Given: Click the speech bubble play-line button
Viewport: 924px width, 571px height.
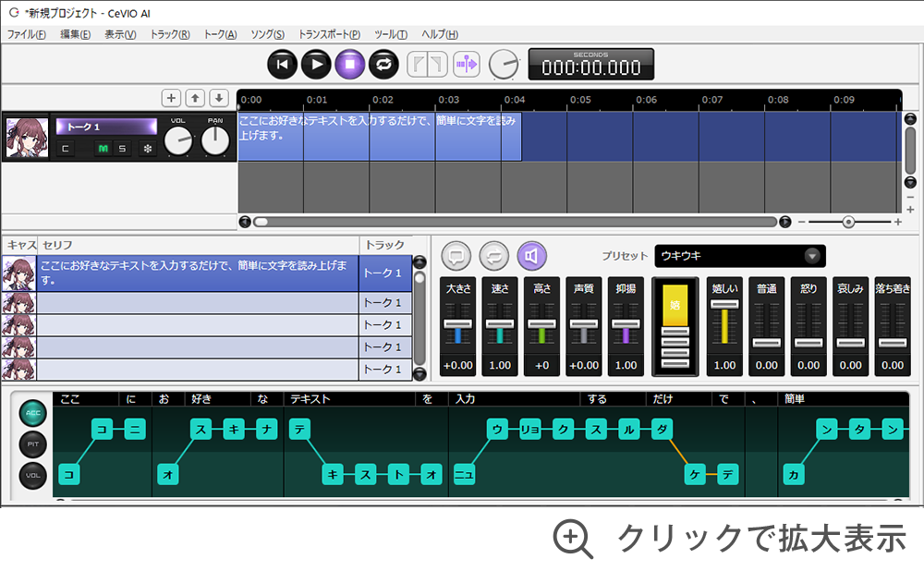Looking at the screenshot, I should 456,256.
